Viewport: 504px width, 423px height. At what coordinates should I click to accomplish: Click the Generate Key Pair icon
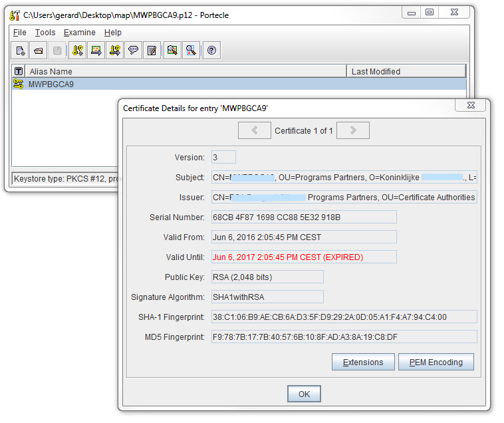(78, 51)
